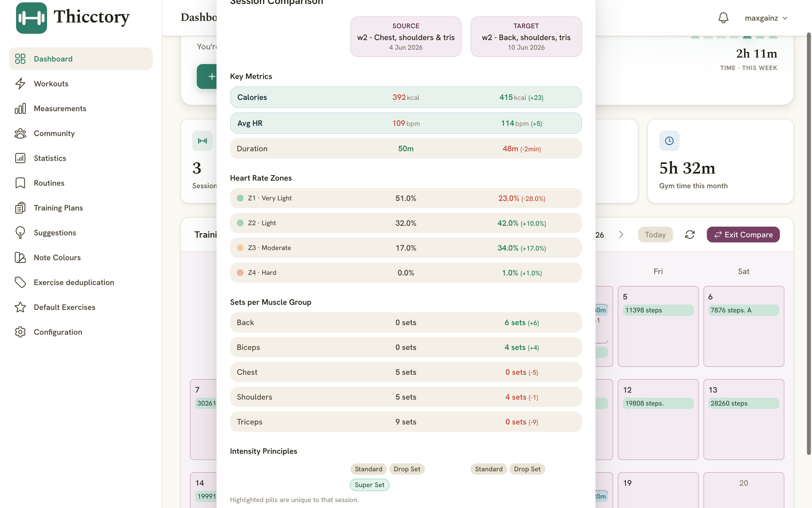Image resolution: width=812 pixels, height=508 pixels.
Task: Go to next month with chevron arrow
Action: pyautogui.click(x=621, y=235)
